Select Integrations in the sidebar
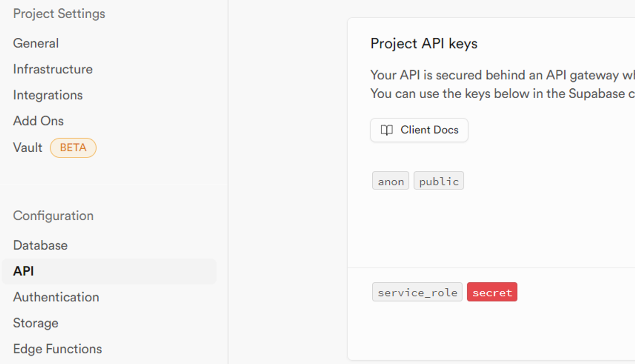Viewport: 635px width, 364px height. tap(48, 95)
